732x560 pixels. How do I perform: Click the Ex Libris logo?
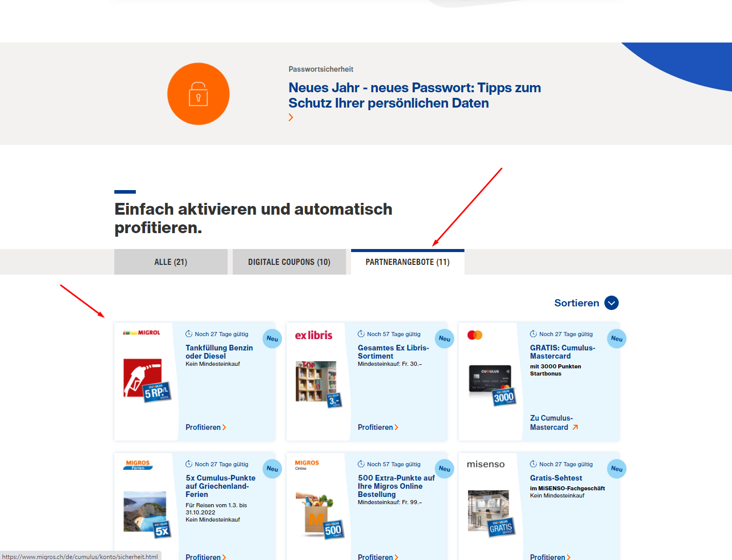tap(313, 336)
